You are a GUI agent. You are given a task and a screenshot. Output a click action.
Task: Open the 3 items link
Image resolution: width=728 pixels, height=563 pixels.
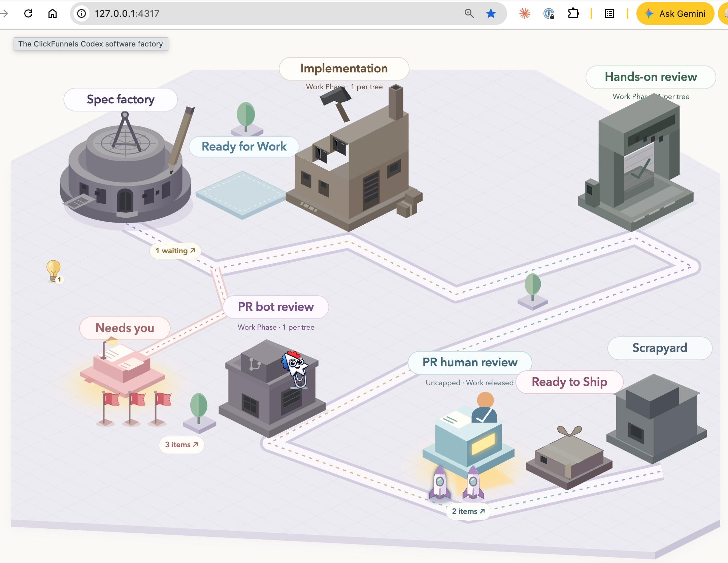pos(181,445)
